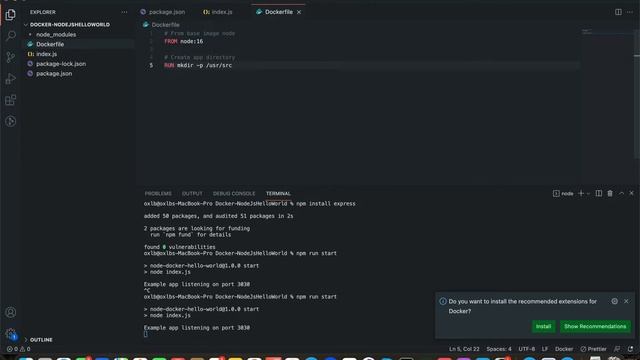Expand the node_modules folder
This screenshot has width=640, height=360.
point(56,34)
